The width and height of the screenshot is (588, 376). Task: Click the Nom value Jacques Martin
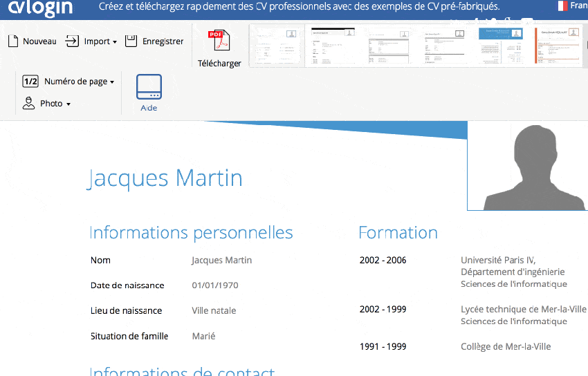point(221,261)
